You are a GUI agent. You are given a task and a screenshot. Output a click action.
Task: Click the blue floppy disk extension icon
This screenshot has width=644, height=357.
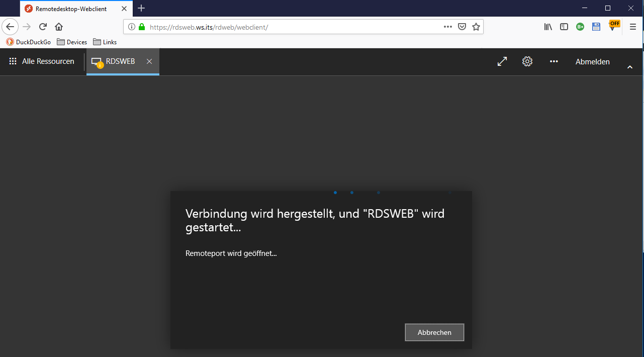click(596, 27)
